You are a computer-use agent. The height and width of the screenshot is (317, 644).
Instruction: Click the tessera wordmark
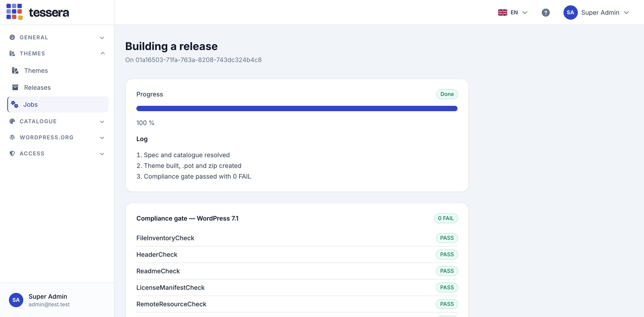[49, 13]
